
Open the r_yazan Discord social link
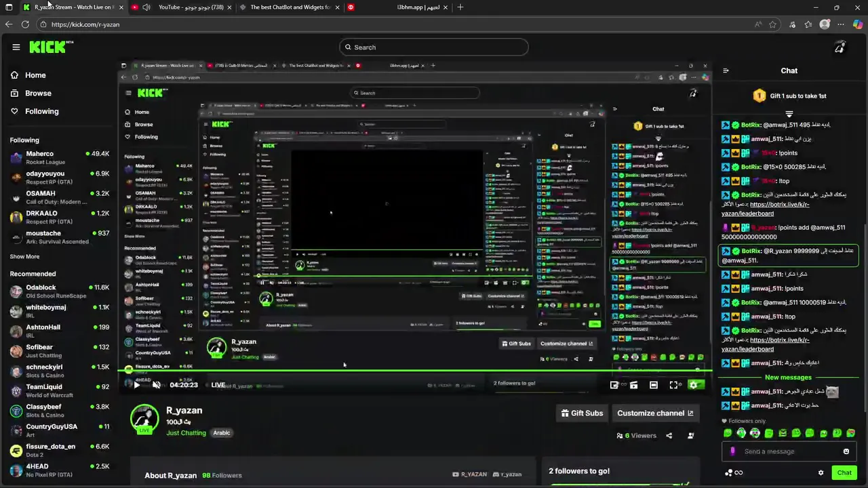(x=507, y=474)
